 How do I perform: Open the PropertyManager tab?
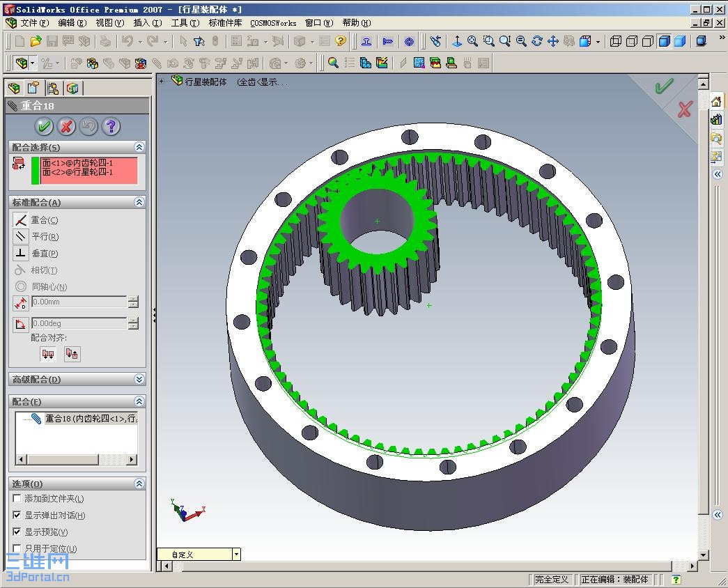tap(33, 88)
